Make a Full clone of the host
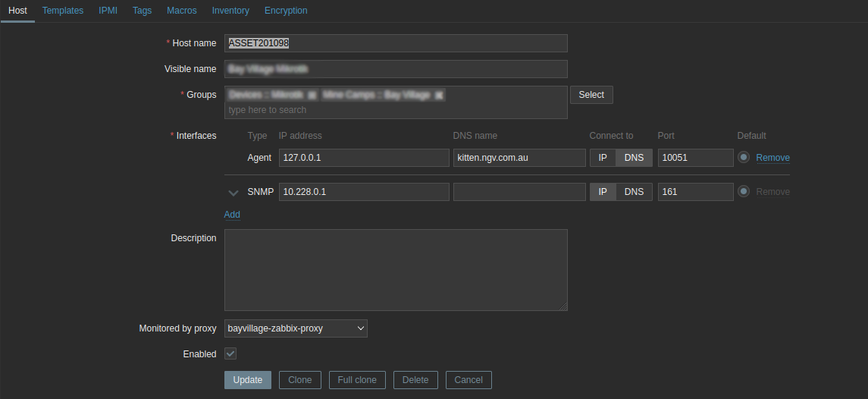Viewport: 868px width, 399px height. (357, 380)
